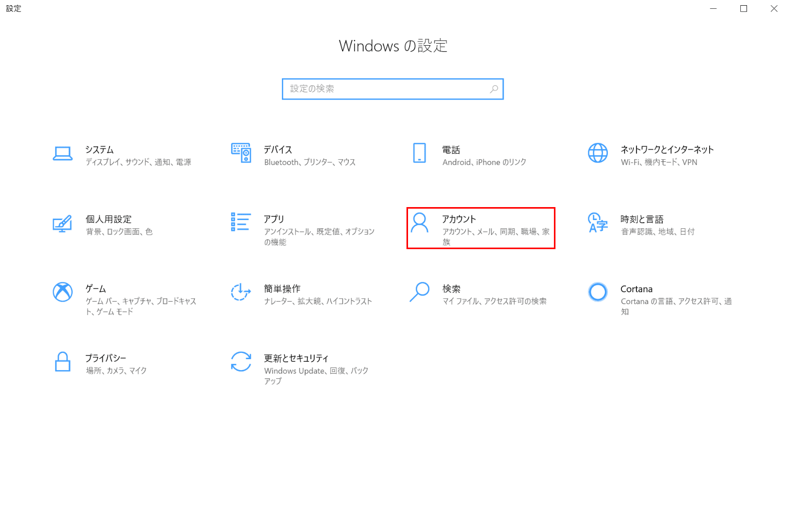
Task: Open the ゲーム settings title
Action: tap(96, 289)
